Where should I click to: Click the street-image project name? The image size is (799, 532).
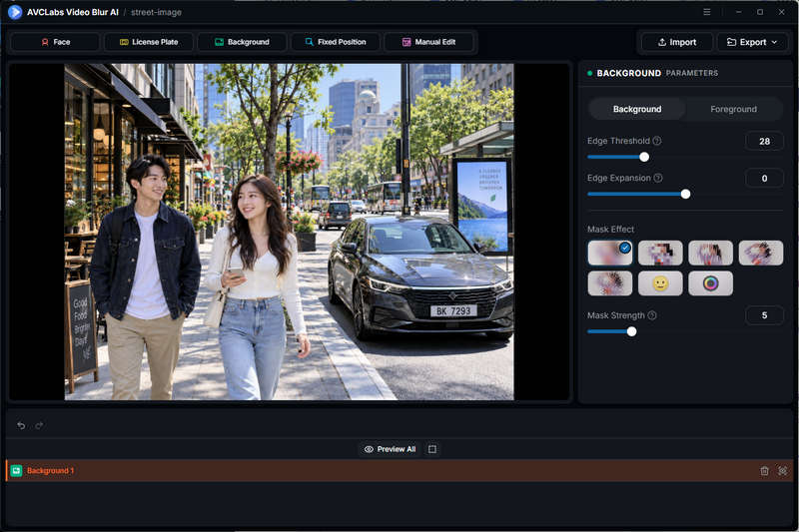(156, 12)
